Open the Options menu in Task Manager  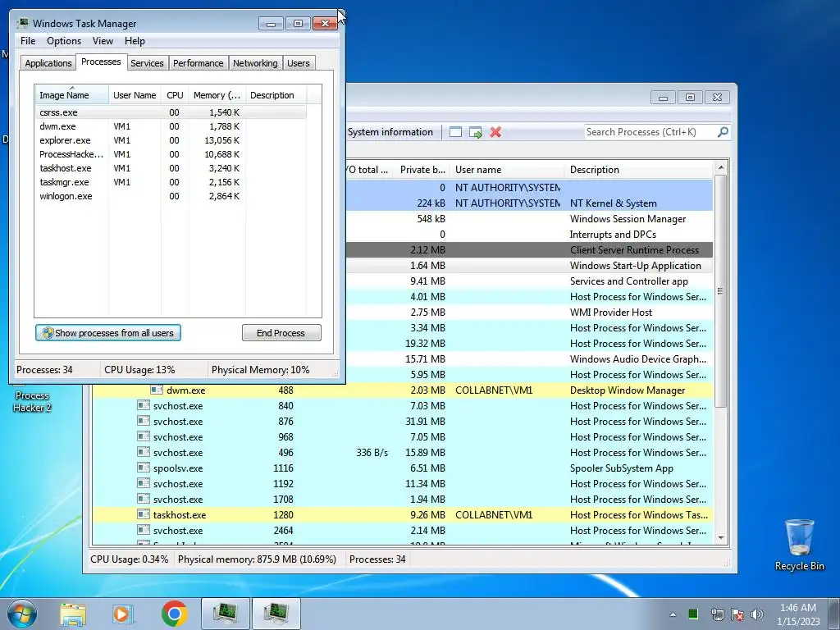pos(64,41)
